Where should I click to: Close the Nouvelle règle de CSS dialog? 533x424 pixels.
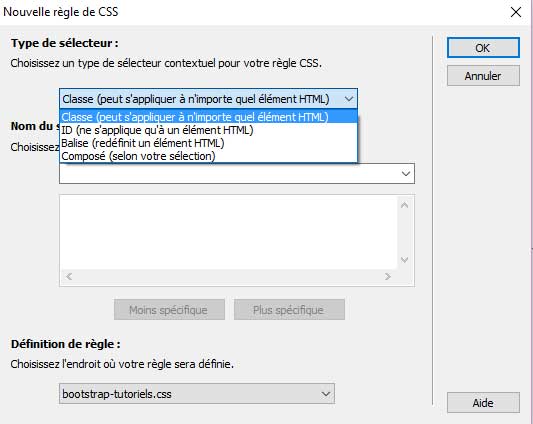coord(516,12)
